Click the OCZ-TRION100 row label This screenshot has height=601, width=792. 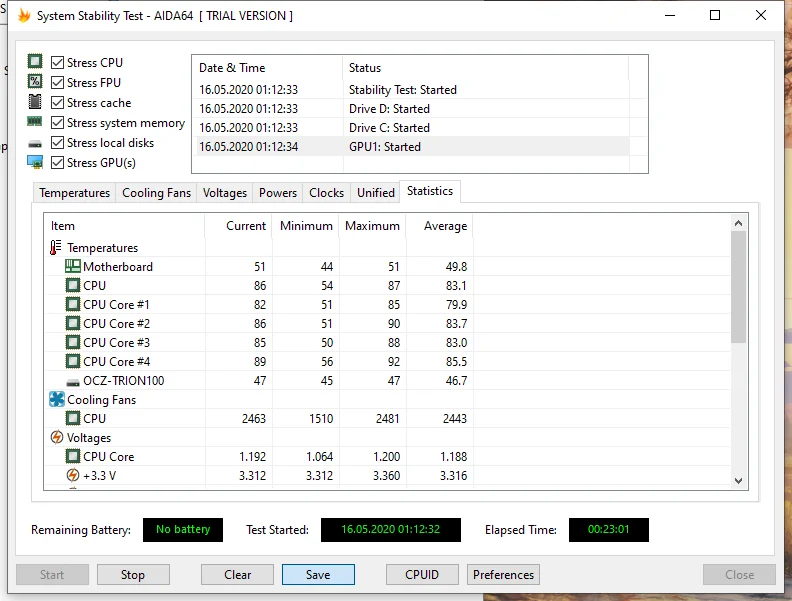(x=124, y=381)
